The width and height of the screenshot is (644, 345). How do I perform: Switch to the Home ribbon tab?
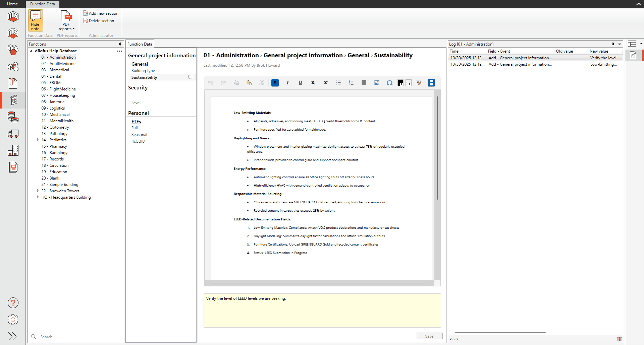tap(12, 4)
